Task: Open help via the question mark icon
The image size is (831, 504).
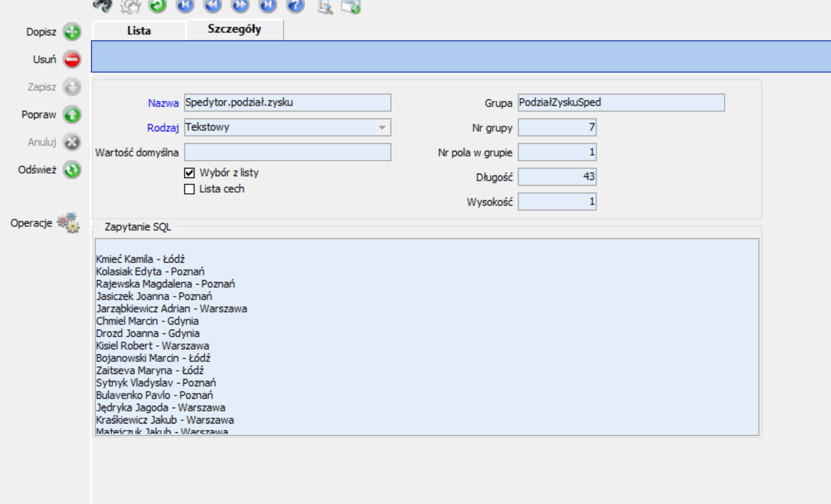Action: pyautogui.click(x=295, y=6)
